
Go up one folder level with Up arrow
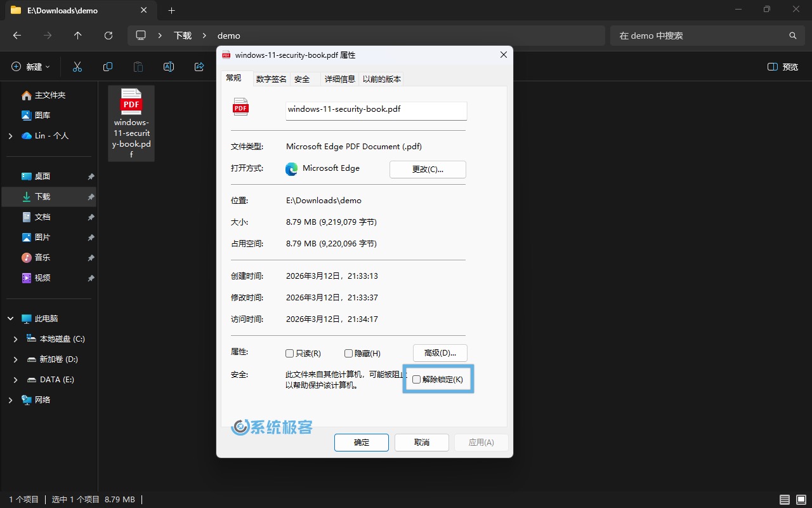(x=78, y=36)
